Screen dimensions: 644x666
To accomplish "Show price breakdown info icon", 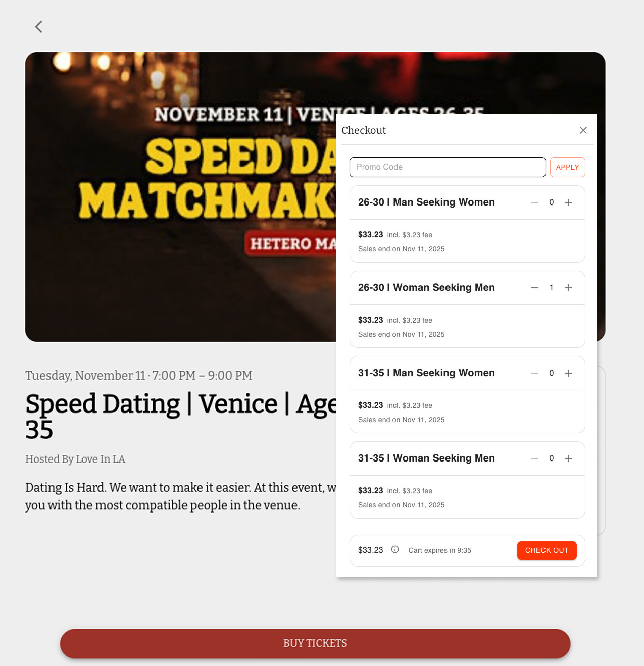I will click(395, 550).
